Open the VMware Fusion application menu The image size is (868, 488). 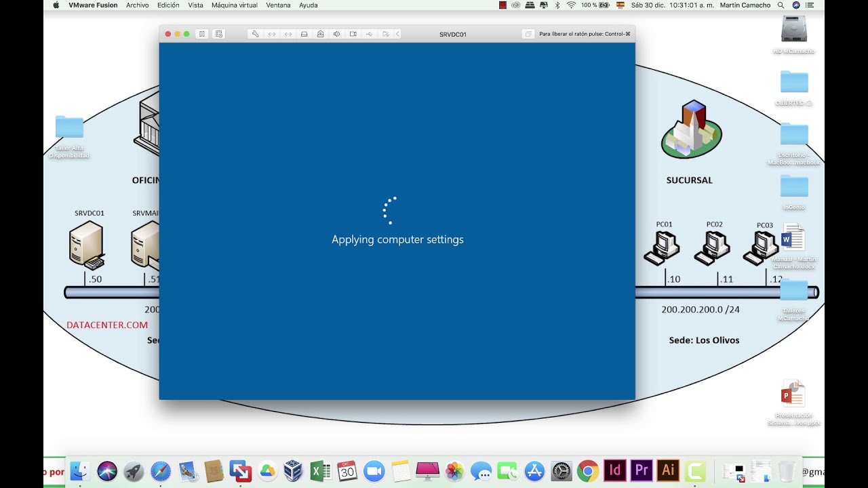click(93, 5)
